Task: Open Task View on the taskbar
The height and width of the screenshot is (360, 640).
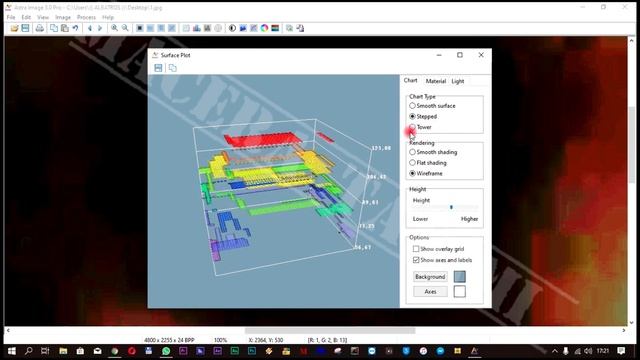Action: [x=45, y=351]
